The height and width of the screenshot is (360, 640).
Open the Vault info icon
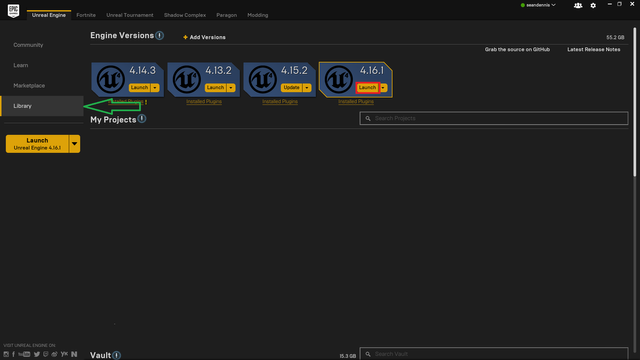click(117, 355)
